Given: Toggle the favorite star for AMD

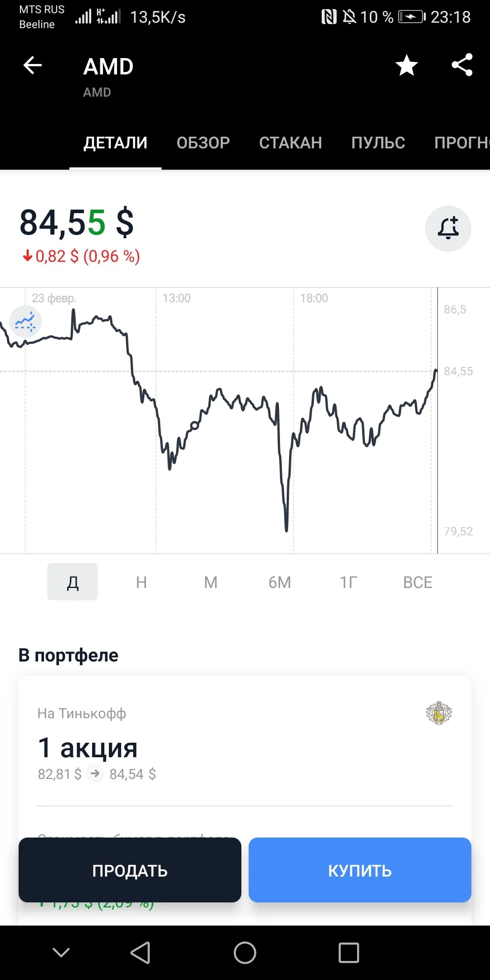Looking at the screenshot, I should 407,65.
